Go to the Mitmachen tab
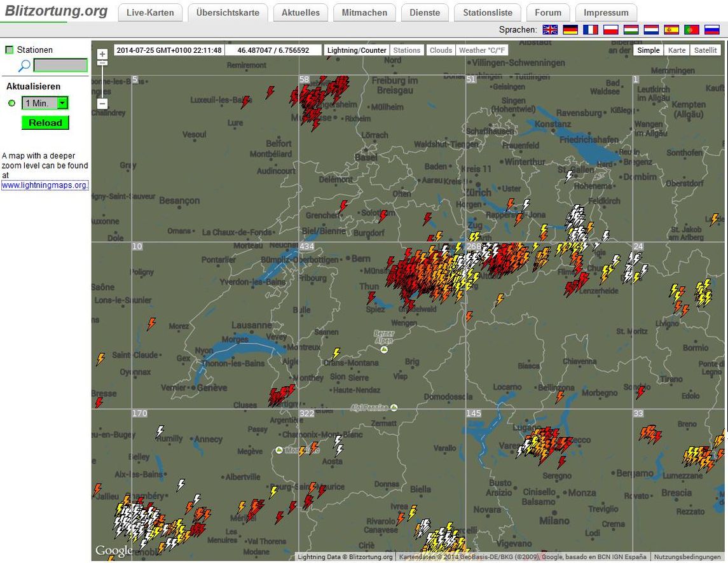The width and height of the screenshot is (728, 563). click(x=364, y=13)
